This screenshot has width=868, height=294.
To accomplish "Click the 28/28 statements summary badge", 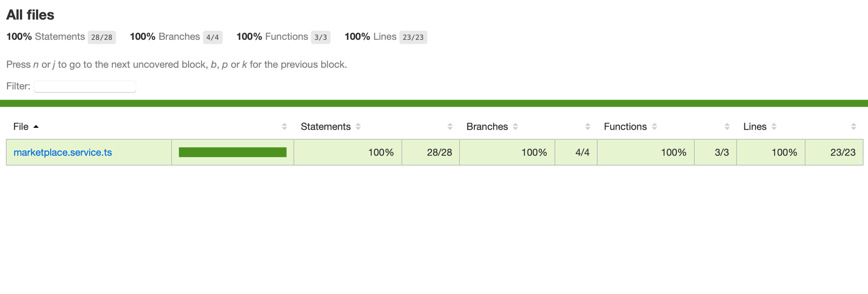I will click(102, 37).
